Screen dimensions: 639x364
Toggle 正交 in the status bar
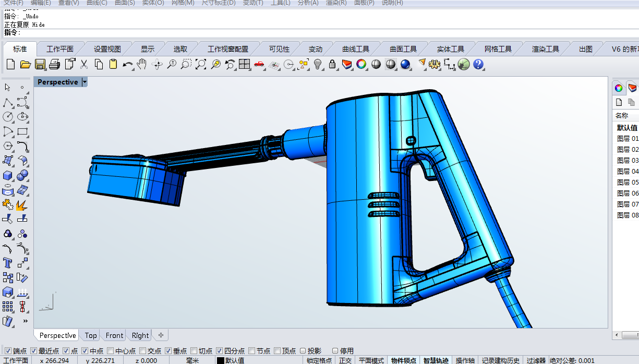[x=345, y=360]
